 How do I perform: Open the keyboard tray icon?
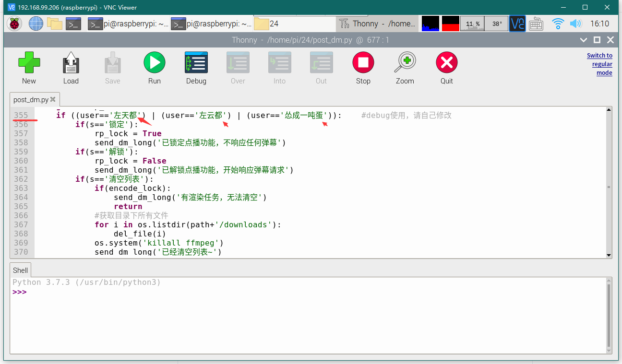[536, 23]
